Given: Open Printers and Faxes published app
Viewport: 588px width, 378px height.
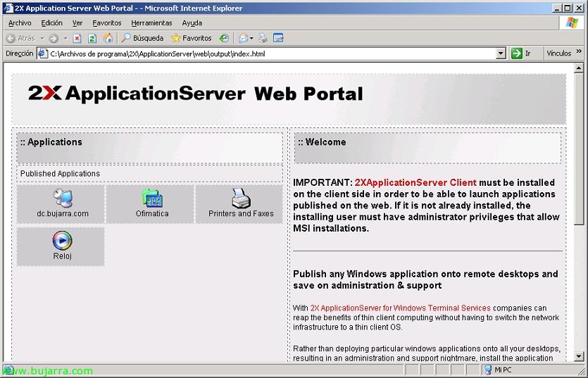Looking at the screenshot, I should 239,204.
